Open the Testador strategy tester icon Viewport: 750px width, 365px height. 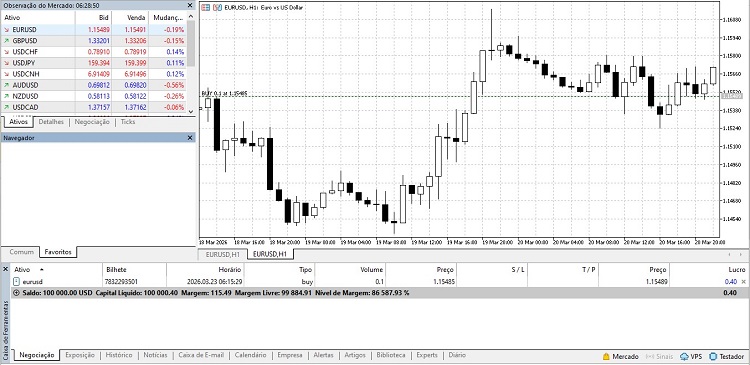pos(713,356)
